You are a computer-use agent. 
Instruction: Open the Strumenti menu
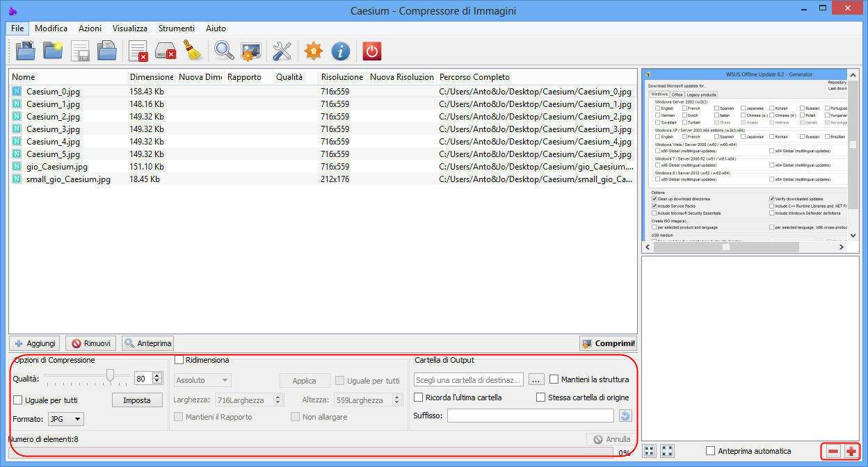pos(176,28)
